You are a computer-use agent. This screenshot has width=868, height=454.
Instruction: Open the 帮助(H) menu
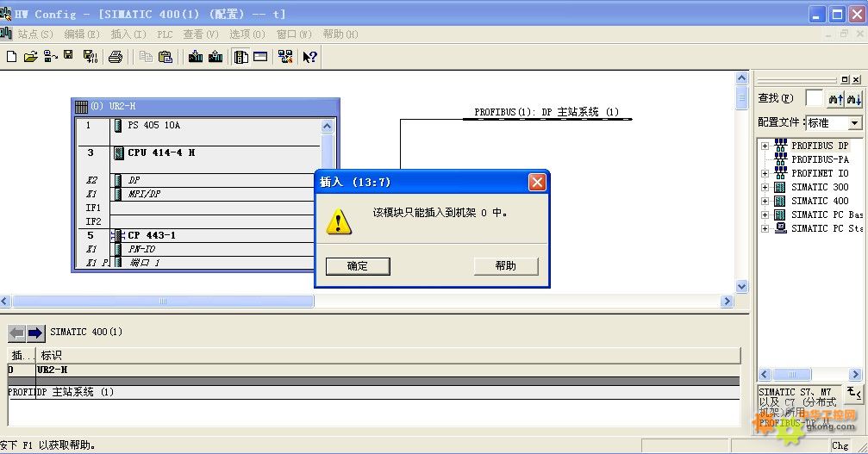coord(340,34)
